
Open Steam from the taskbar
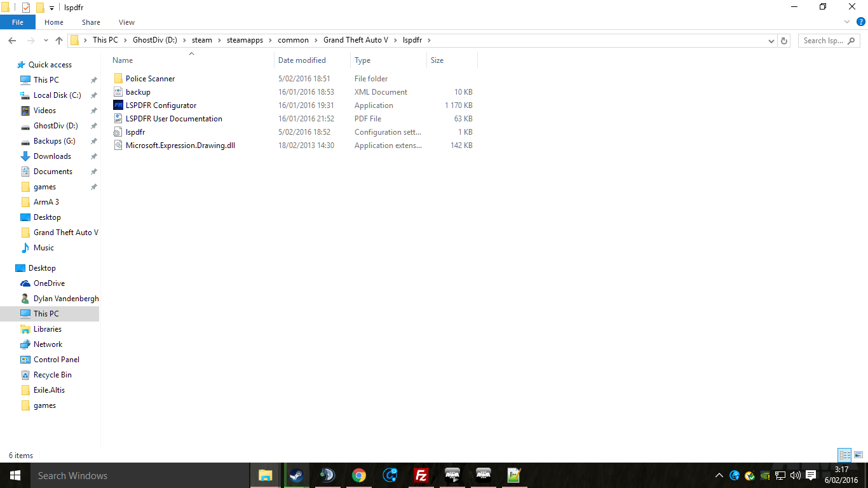point(296,475)
